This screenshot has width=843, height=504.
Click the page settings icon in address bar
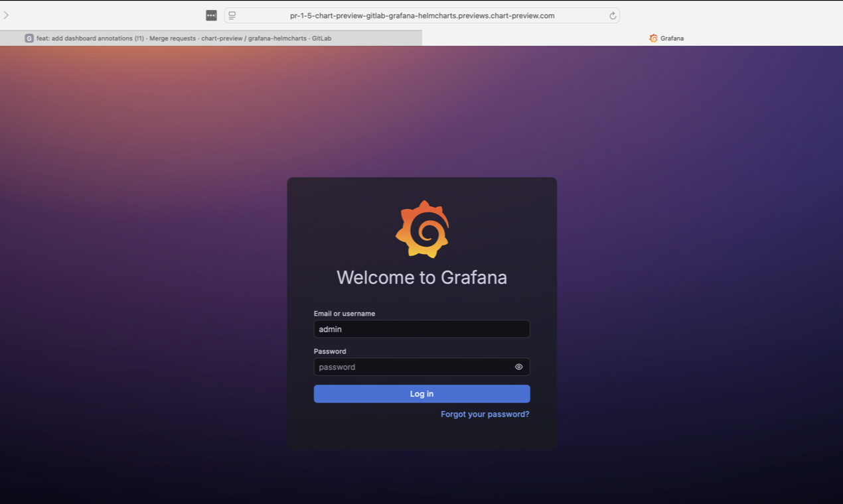232,15
